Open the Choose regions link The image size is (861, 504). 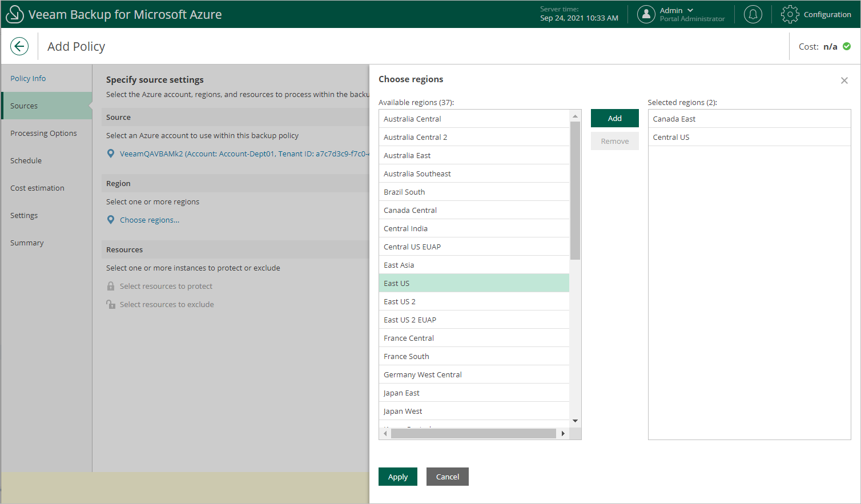150,220
